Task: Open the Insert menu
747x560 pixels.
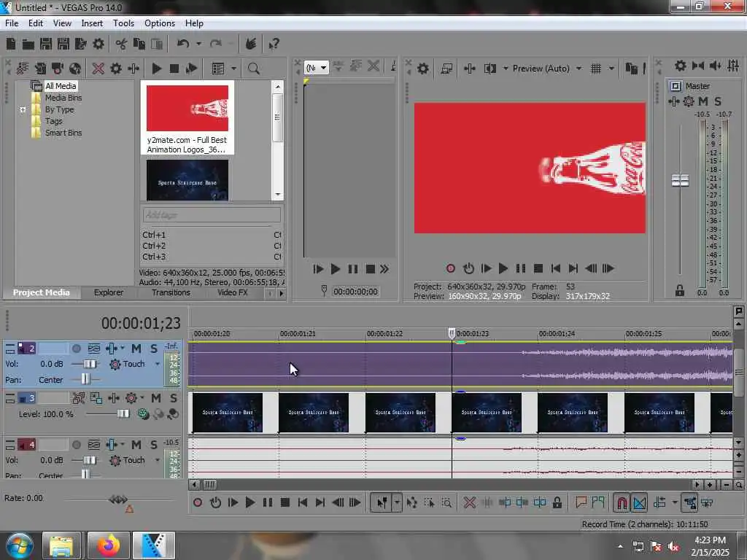Action: coord(92,23)
